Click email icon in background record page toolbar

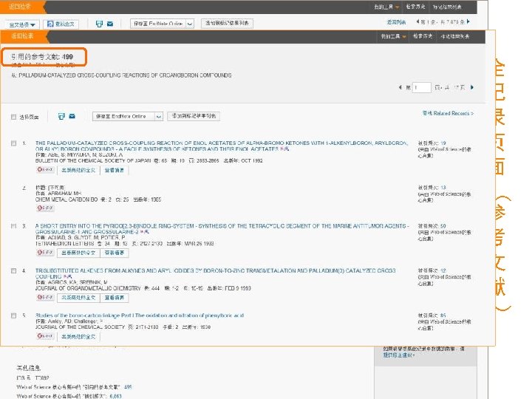coord(110,24)
